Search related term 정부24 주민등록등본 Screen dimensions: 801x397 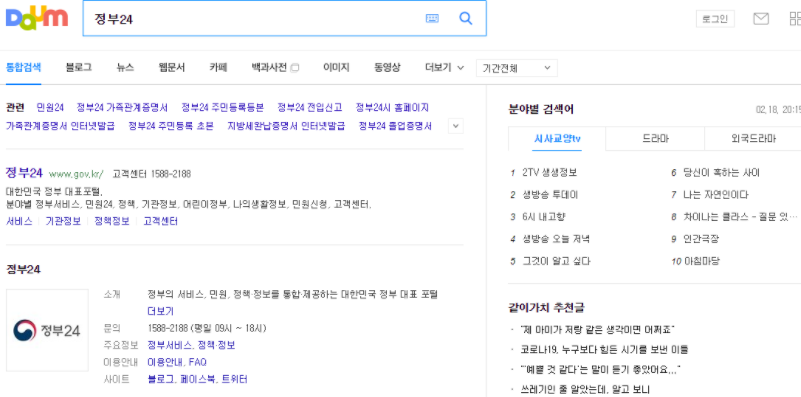tap(223, 107)
